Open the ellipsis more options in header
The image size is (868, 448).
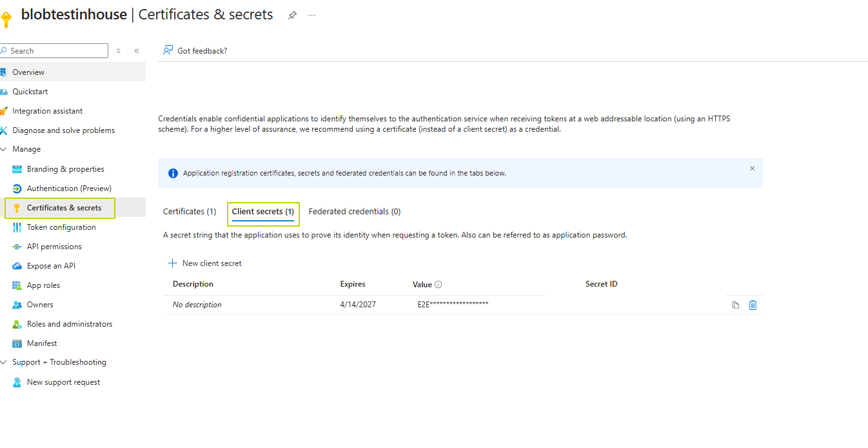click(312, 15)
